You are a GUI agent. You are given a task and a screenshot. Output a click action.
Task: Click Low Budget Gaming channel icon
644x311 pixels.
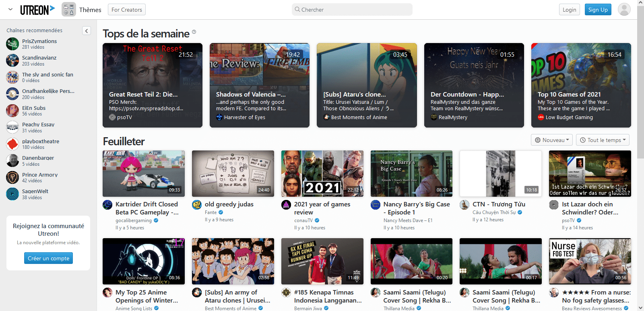541,117
